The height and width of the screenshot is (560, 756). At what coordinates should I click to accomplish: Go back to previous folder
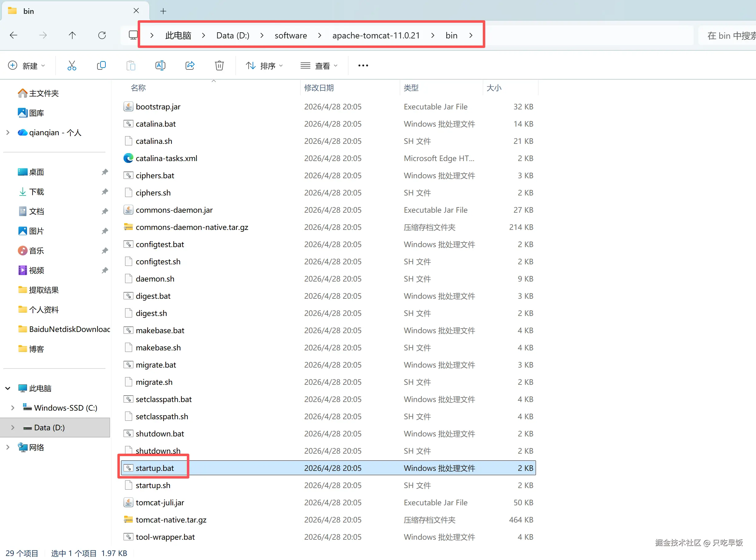coord(14,35)
